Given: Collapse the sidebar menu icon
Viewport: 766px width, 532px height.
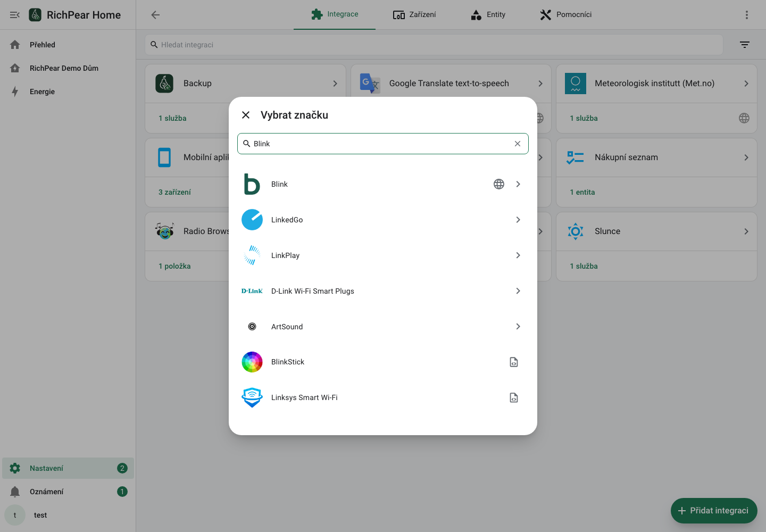Looking at the screenshot, I should click(15, 15).
